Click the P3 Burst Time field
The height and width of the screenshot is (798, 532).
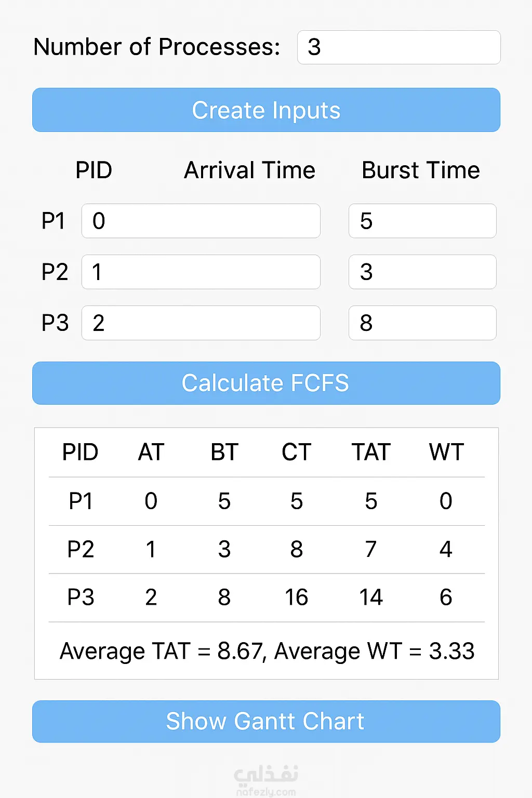[x=422, y=323]
